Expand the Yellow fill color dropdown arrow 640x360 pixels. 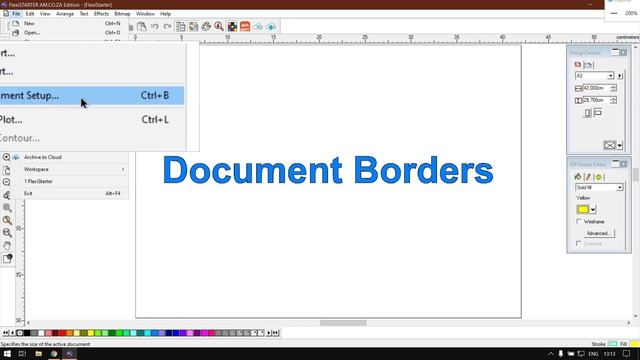(x=593, y=210)
